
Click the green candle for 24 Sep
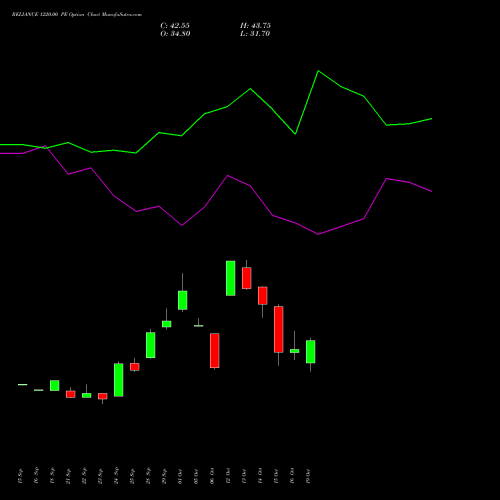(x=119, y=380)
